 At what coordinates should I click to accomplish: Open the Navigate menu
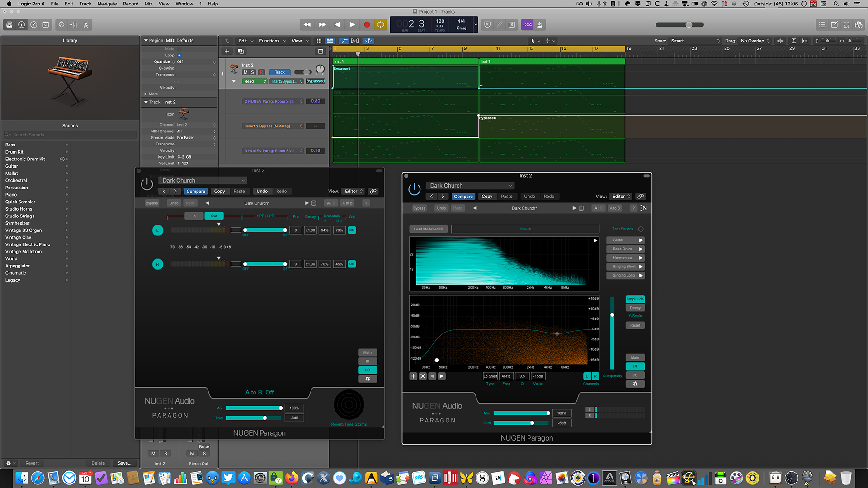pos(107,4)
